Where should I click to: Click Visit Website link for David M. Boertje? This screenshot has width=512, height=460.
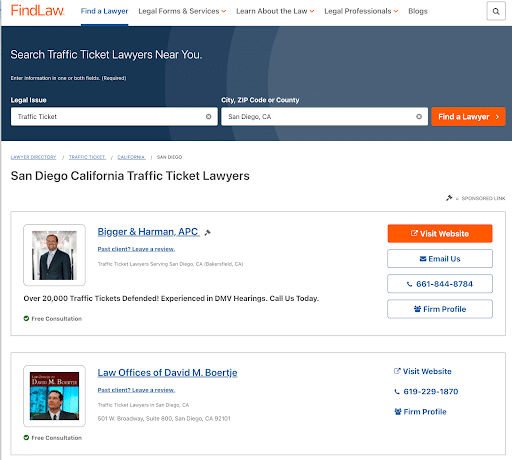pos(423,371)
